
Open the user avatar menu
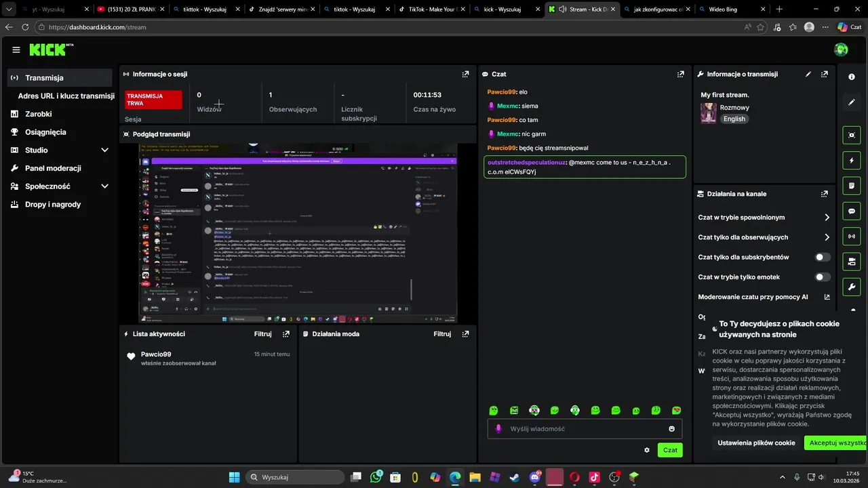click(841, 49)
